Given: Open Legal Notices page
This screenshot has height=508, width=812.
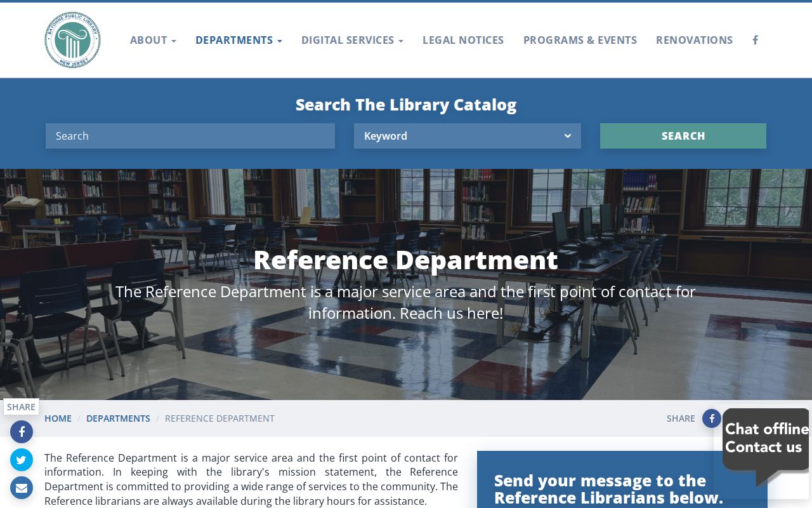Looking at the screenshot, I should [x=463, y=40].
